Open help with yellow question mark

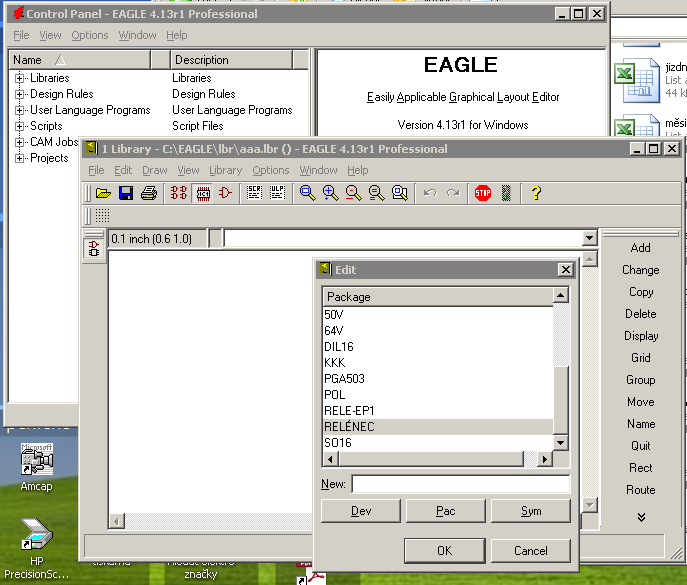[536, 193]
